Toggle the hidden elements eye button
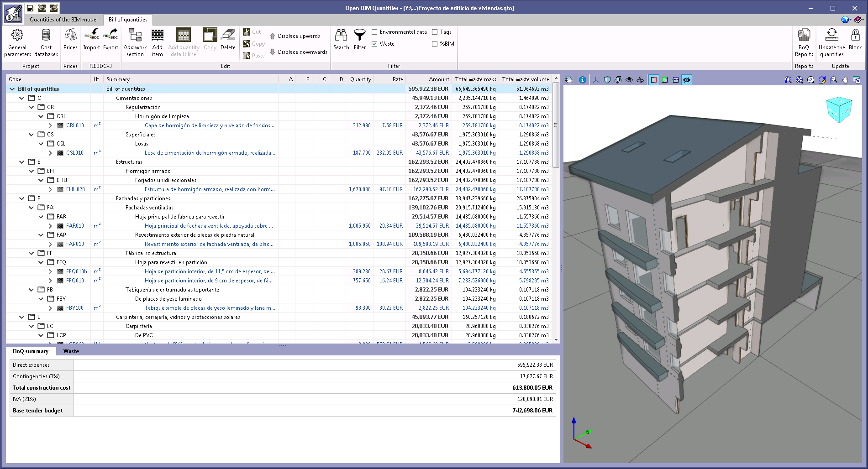The image size is (868, 469). click(687, 80)
